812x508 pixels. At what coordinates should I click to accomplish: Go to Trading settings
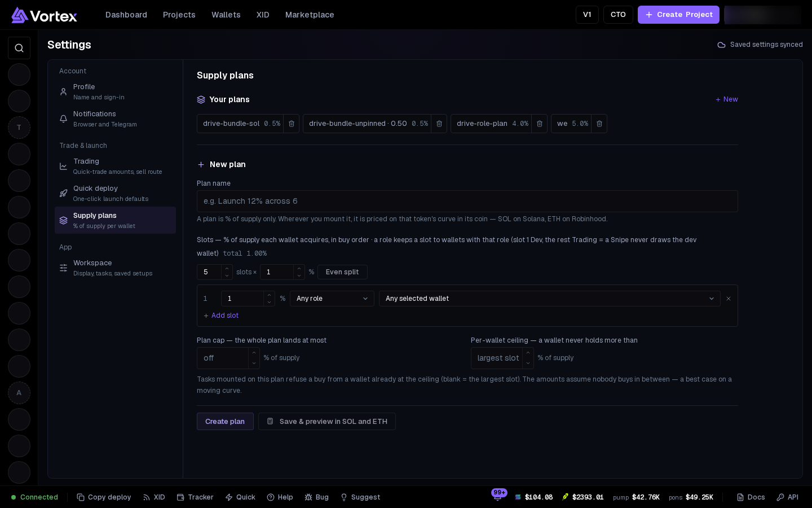[x=115, y=166]
